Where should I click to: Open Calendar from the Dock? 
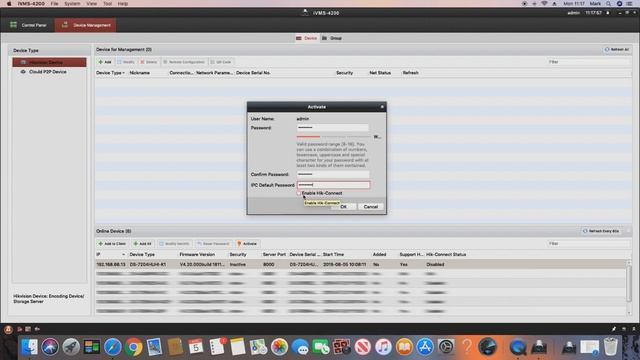pos(196,347)
